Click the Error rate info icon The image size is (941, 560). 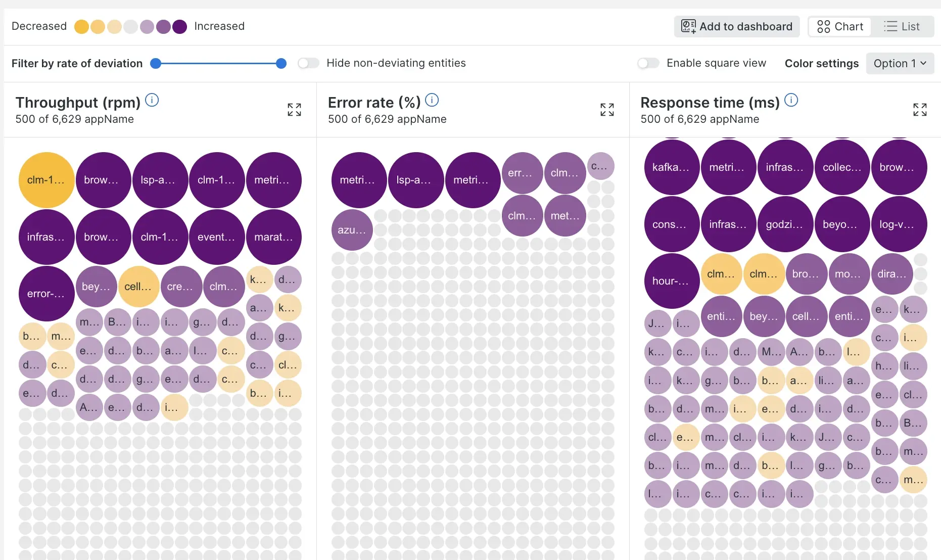[432, 100]
